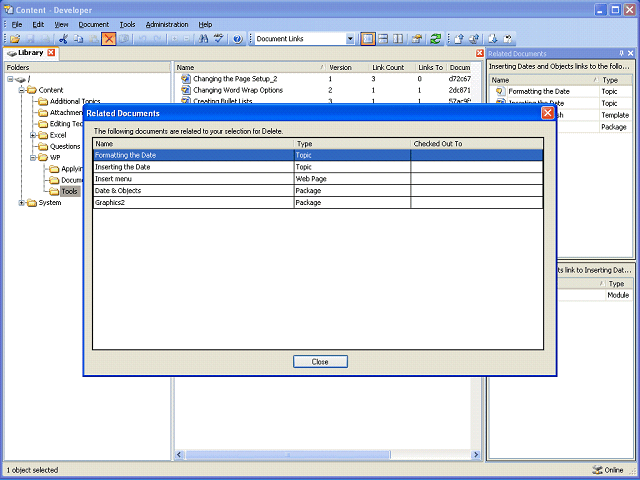
Task: Click Link Count column header in Library list
Action: (388, 67)
